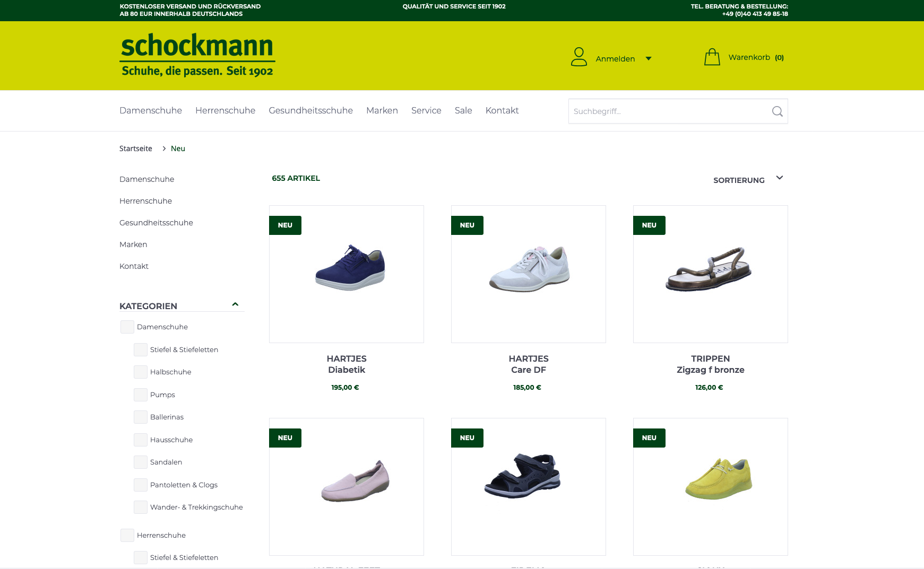
Task: Enable Pantoletten & Clogs checkbox
Action: pyautogui.click(x=141, y=485)
